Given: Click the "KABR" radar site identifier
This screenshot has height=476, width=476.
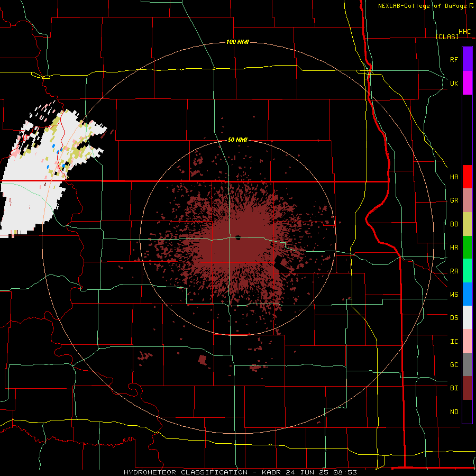Looking at the screenshot, I should click(272, 472).
